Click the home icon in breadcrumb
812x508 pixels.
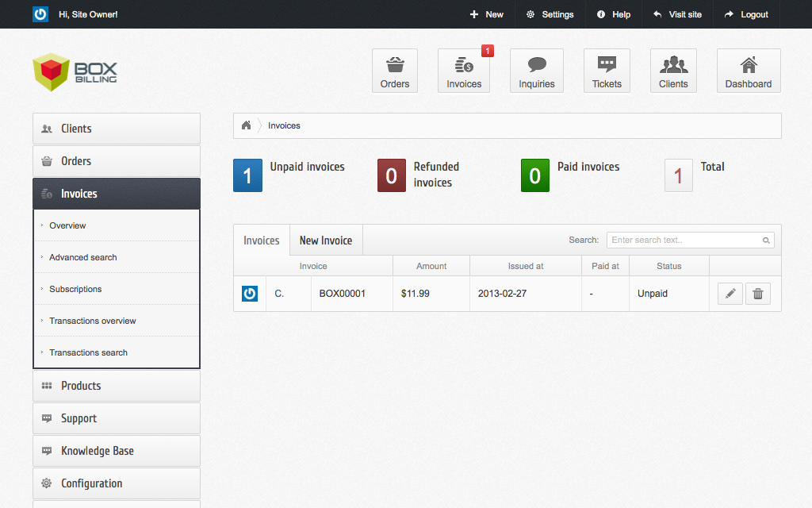(x=247, y=125)
